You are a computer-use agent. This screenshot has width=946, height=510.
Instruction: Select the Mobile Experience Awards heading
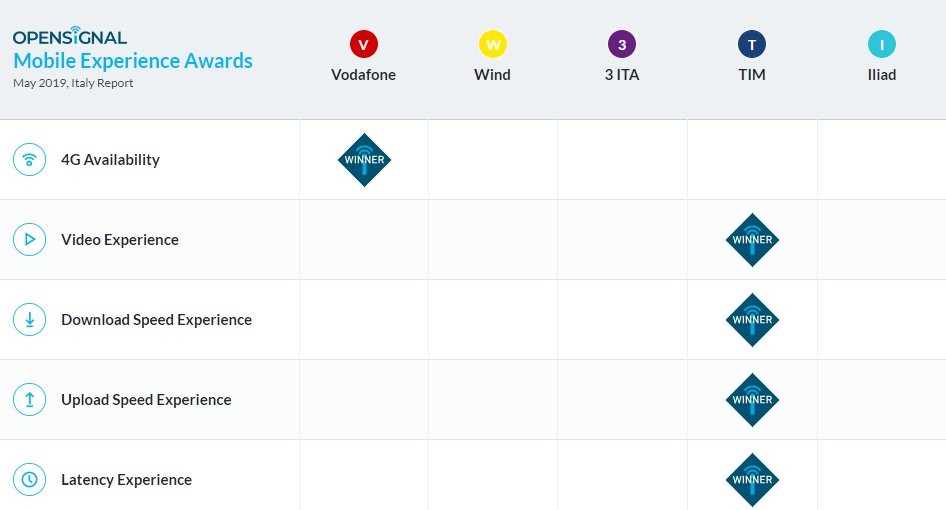coord(133,61)
